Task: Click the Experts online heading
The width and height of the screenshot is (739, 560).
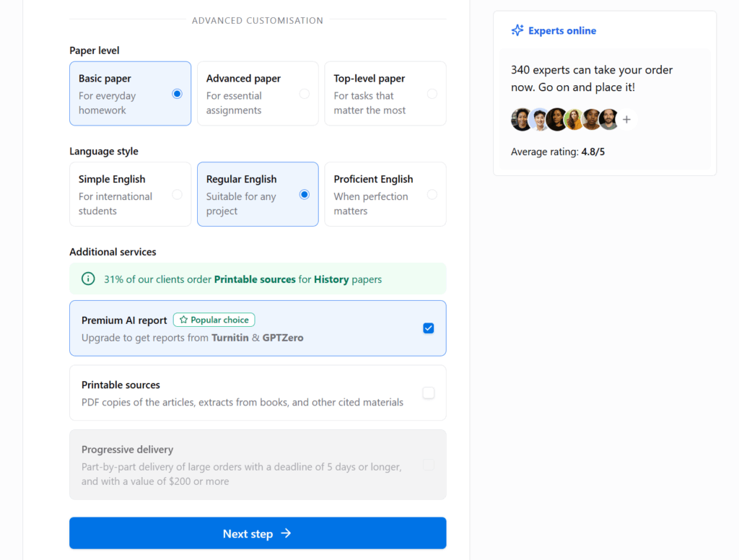Action: tap(561, 30)
